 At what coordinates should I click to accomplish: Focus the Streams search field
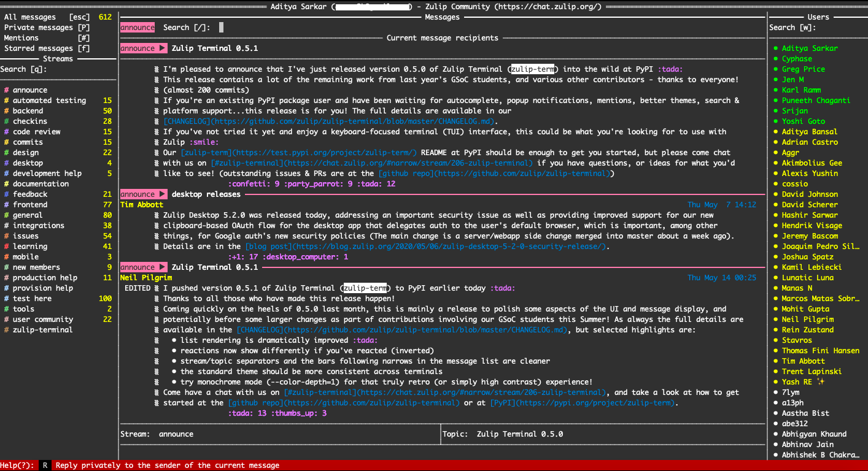pos(58,69)
